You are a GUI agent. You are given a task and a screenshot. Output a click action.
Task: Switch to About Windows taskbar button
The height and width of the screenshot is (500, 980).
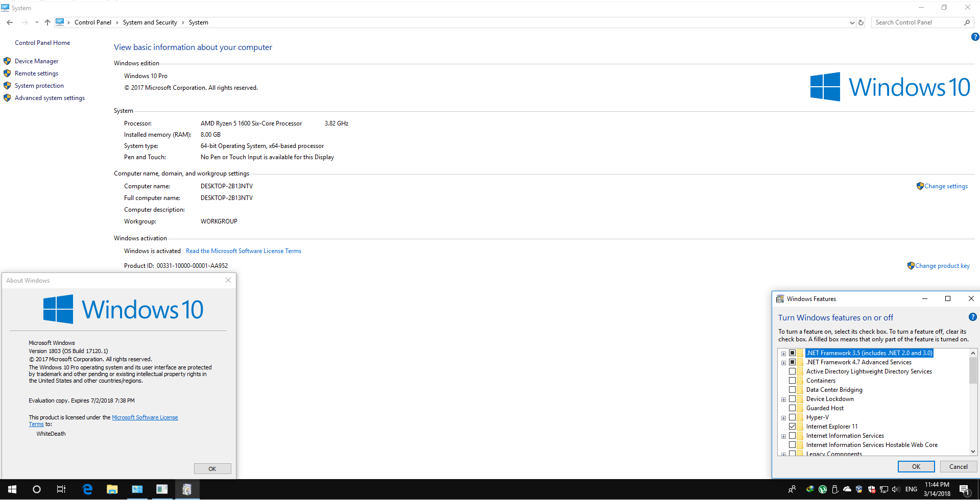tap(162, 489)
